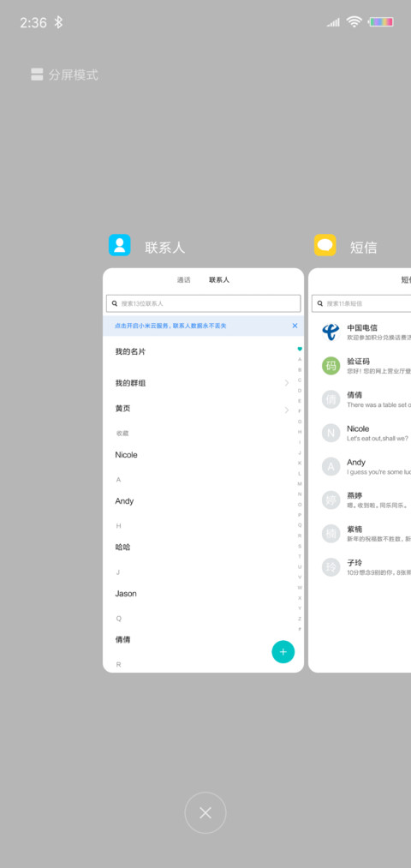Clear all recent apps with X button
The width and height of the screenshot is (411, 868).
(x=205, y=812)
